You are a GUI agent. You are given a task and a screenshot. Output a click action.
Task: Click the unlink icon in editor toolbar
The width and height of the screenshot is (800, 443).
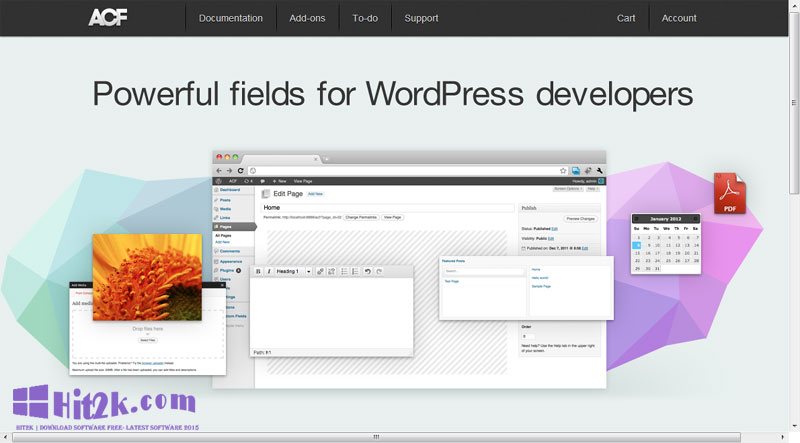pyautogui.click(x=332, y=272)
